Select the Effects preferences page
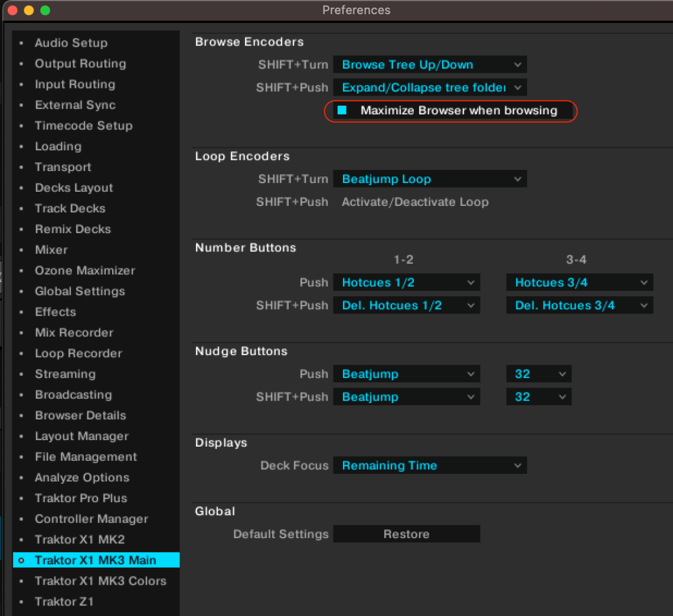 [55, 312]
